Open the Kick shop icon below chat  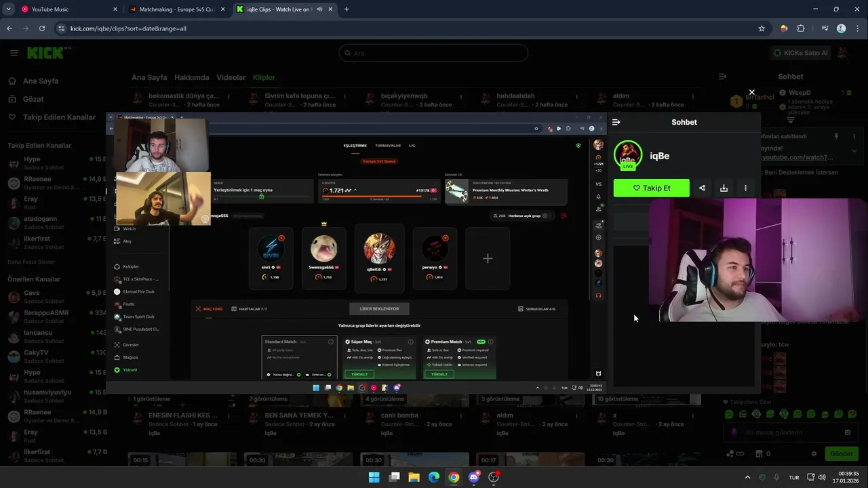coord(758,453)
